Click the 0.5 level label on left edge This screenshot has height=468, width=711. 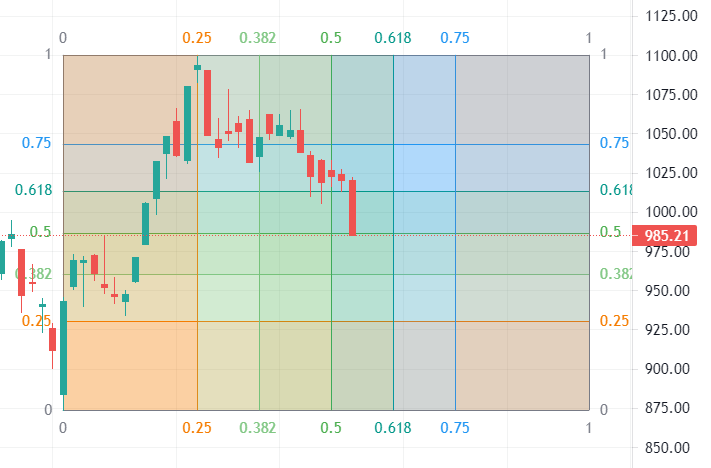(40, 232)
